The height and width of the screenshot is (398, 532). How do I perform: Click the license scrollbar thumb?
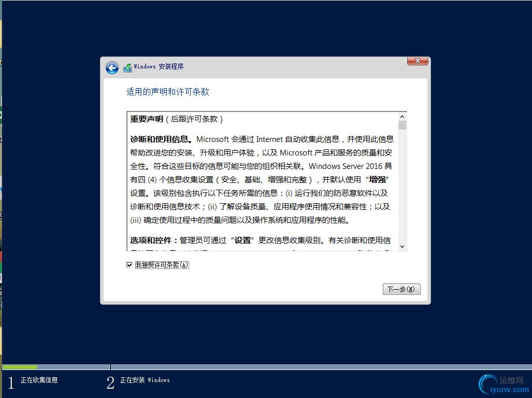tap(402, 125)
